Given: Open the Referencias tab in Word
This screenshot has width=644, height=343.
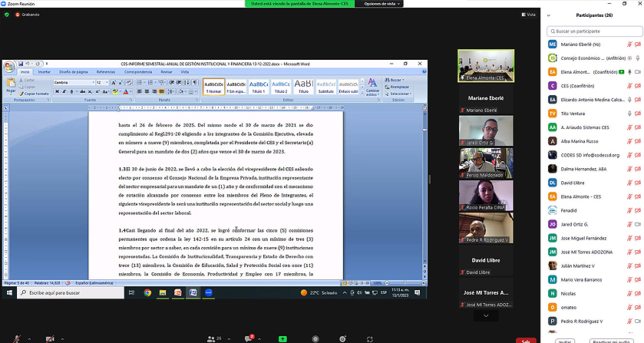Looking at the screenshot, I should 106,72.
